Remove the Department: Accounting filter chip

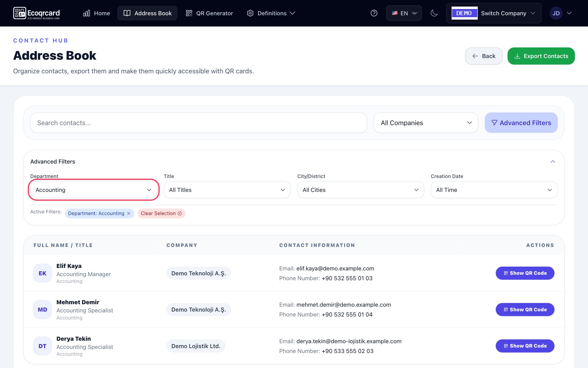tap(129, 213)
